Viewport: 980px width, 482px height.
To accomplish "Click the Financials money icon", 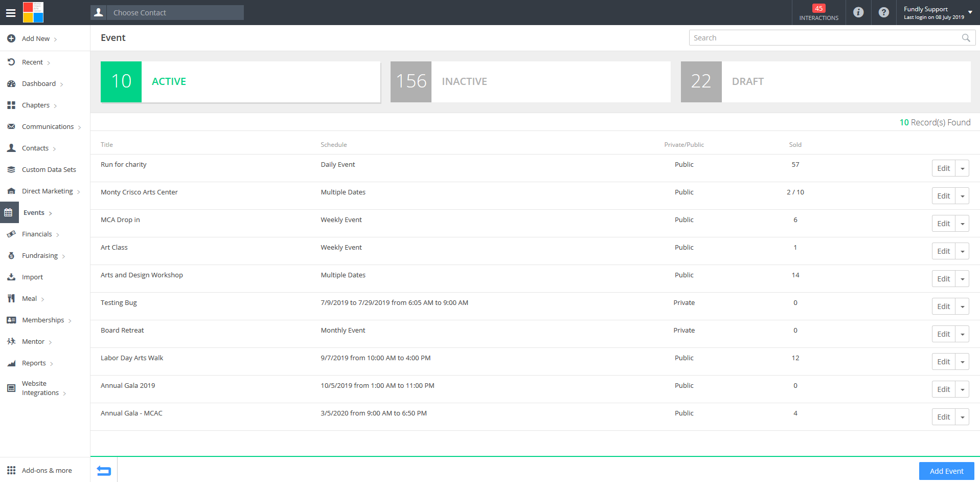I will tap(11, 234).
